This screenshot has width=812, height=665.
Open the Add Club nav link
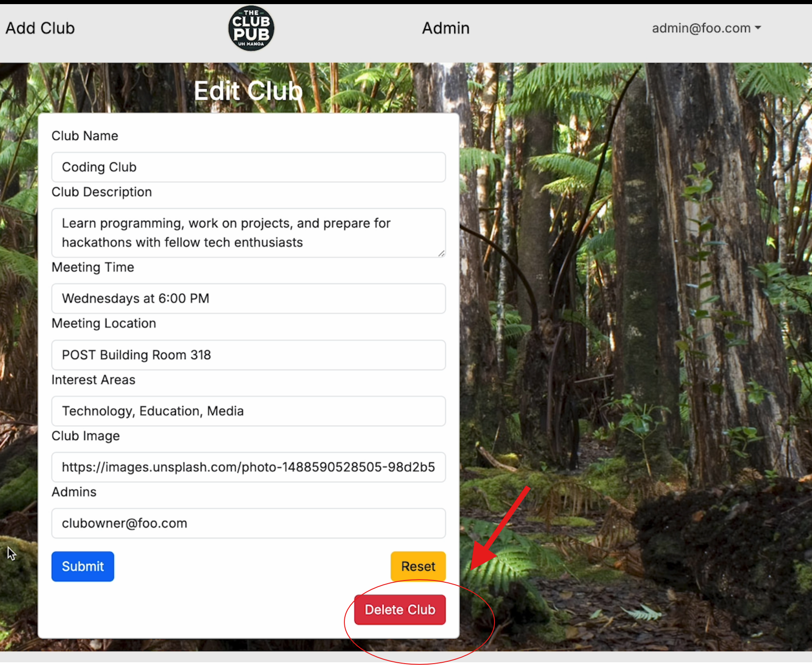coord(40,28)
